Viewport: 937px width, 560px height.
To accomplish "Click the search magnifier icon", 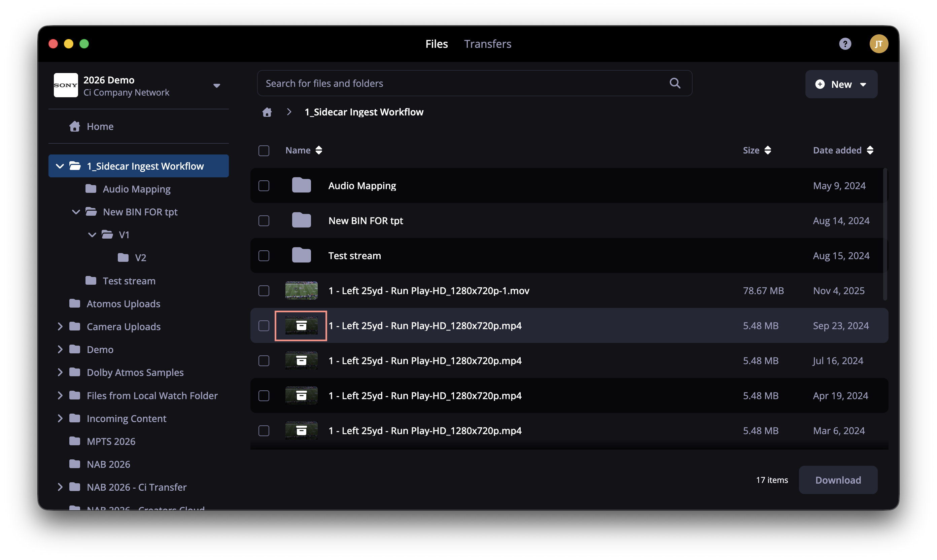I will click(675, 83).
